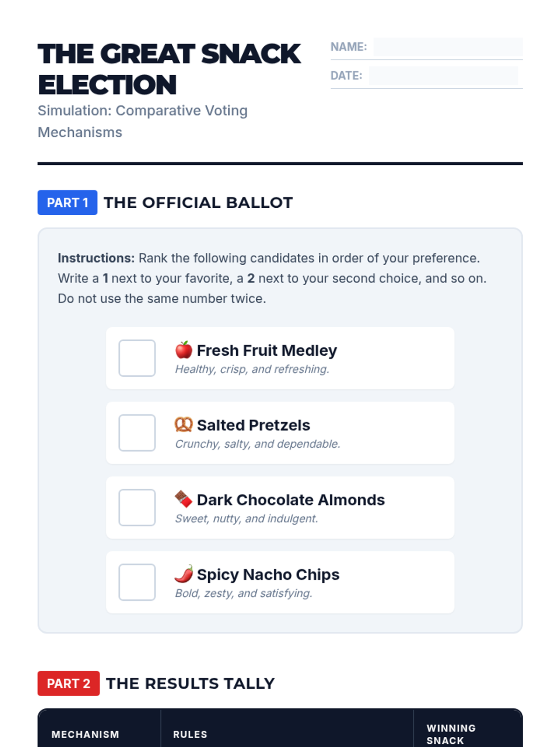The width and height of the screenshot is (560, 747).
Task: Click the Dark Chocolate Almonds candidate name
Action: pos(291,500)
